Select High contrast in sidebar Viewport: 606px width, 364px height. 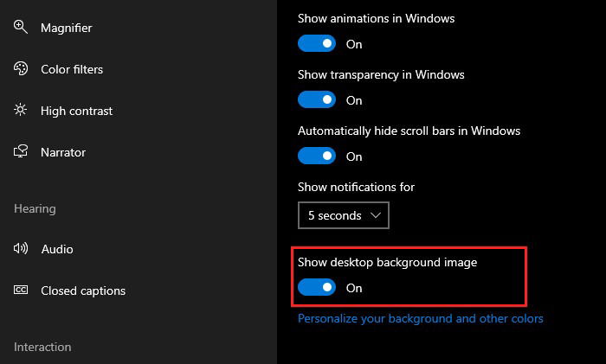[76, 112]
